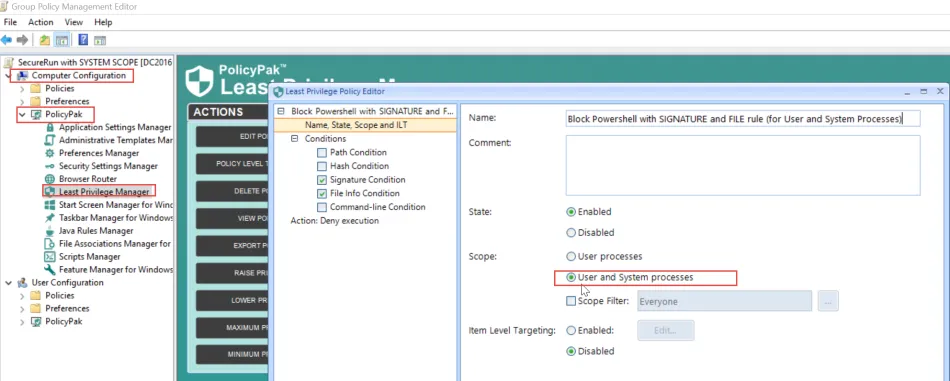Click the Application Settings Manager lock icon
The image size is (950, 381).
point(50,128)
